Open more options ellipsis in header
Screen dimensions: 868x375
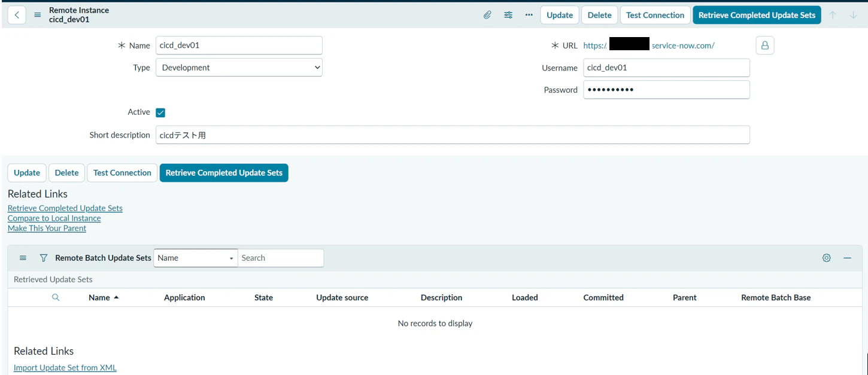click(x=529, y=15)
